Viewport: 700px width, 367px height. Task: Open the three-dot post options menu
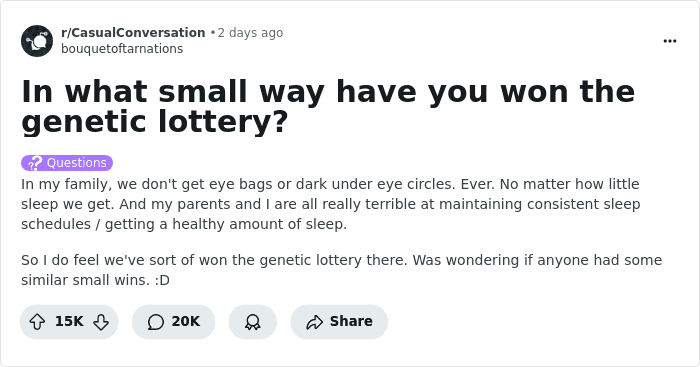pyautogui.click(x=670, y=41)
